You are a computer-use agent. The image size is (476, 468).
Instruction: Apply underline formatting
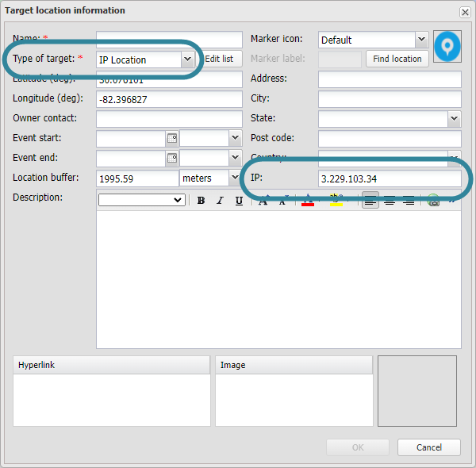pos(239,201)
